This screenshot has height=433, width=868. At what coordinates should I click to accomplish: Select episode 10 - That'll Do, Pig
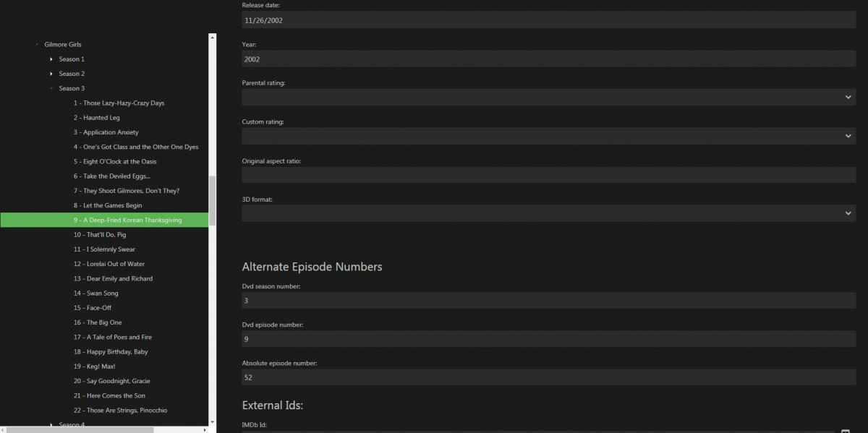(100, 235)
